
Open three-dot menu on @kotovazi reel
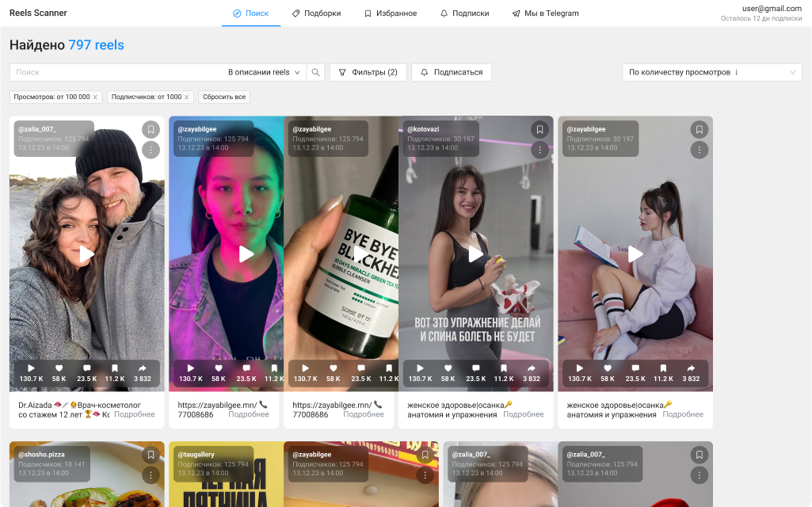click(539, 150)
